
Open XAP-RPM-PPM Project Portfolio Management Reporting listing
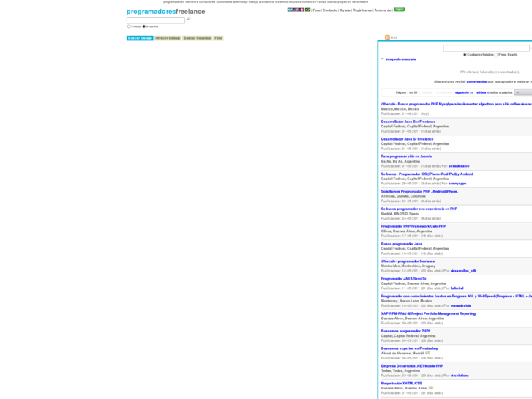pyautogui.click(x=428, y=314)
